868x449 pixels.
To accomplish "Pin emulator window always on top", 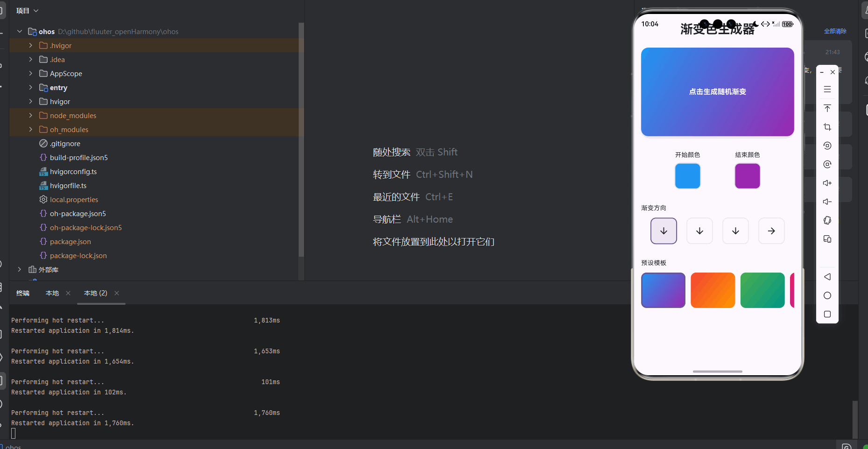I will coord(827,108).
